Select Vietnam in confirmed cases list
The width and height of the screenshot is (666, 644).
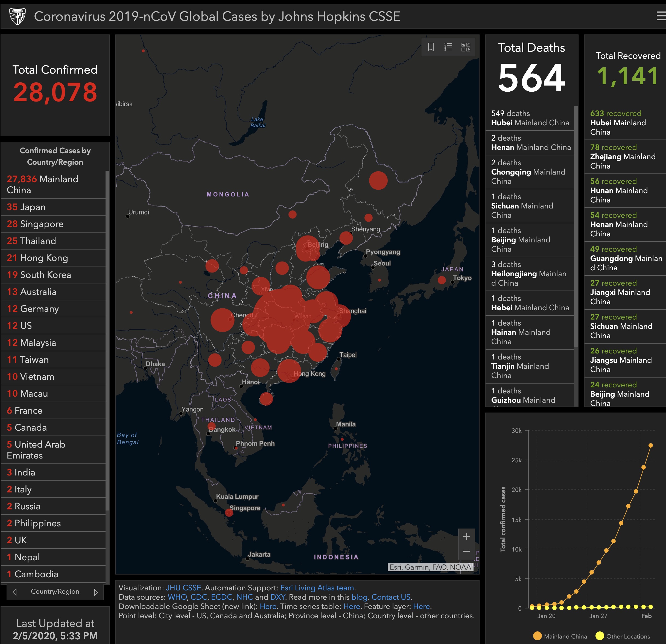[53, 377]
